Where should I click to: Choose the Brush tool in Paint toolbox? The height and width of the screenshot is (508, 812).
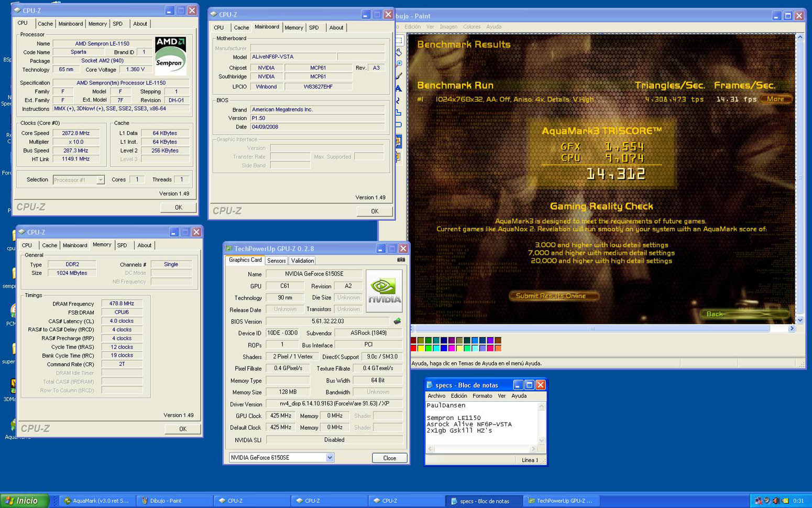coord(399,75)
